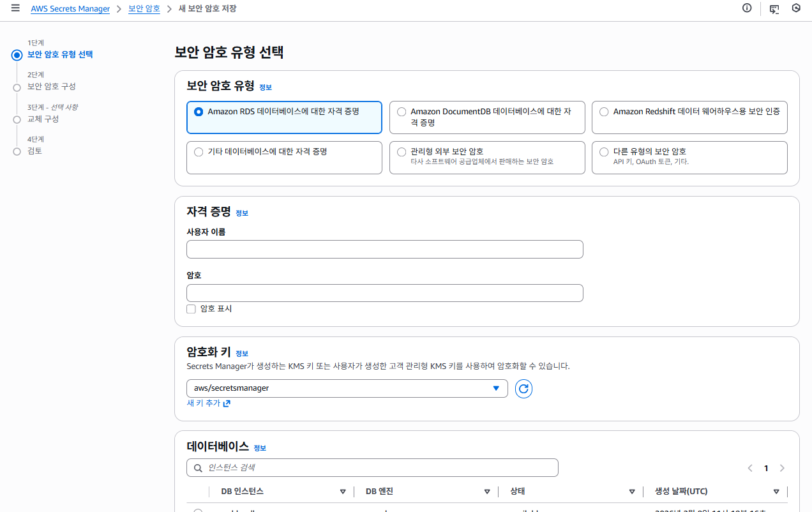Click the 새 키 추가 external link

[x=208, y=403]
